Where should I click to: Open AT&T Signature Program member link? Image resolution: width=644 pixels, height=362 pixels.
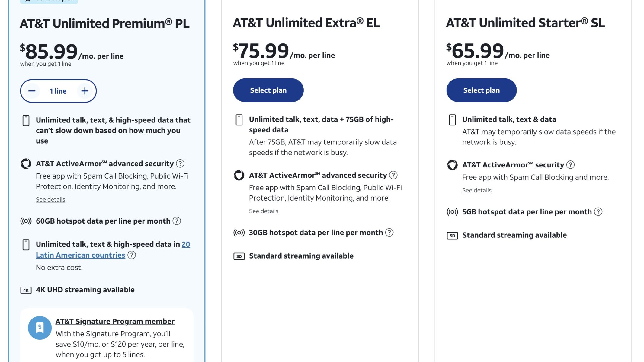(x=115, y=321)
